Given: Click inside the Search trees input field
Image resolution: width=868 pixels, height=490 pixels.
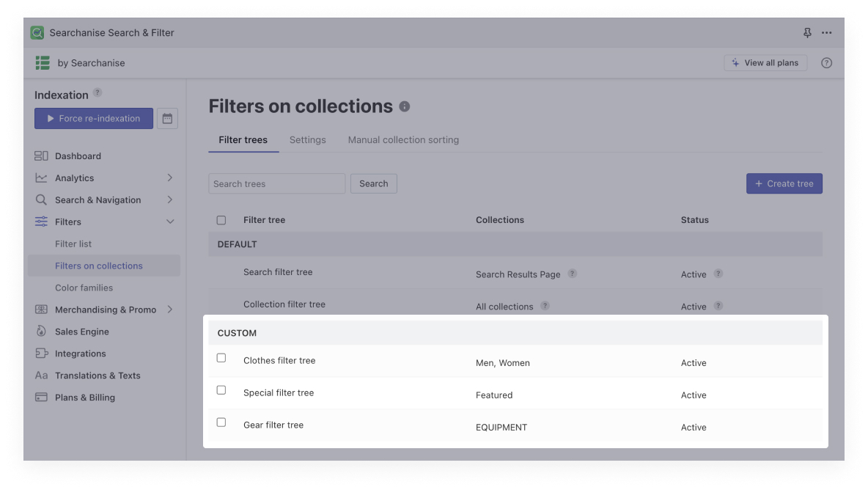Looking at the screenshot, I should point(276,183).
